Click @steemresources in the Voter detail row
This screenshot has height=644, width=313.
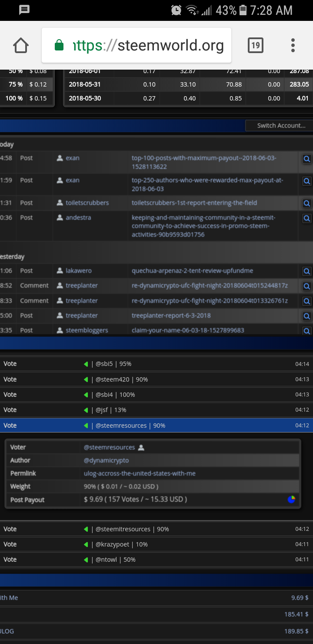coord(109,447)
